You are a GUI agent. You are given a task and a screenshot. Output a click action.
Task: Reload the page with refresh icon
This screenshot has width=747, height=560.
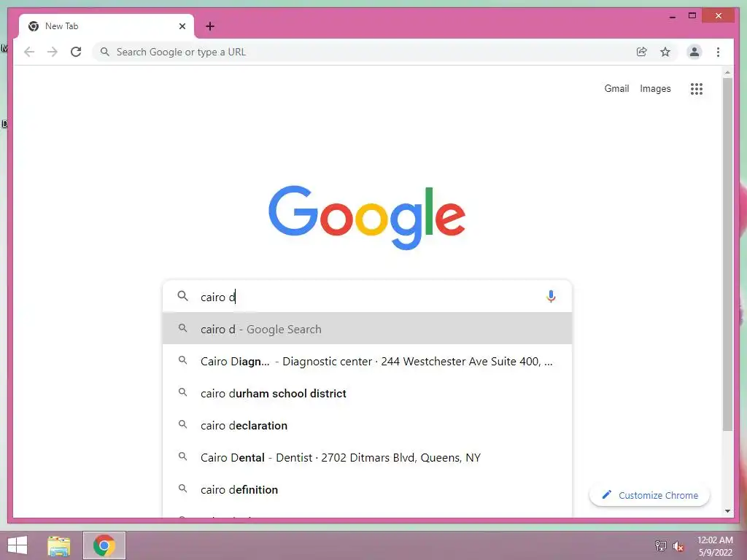tap(76, 52)
